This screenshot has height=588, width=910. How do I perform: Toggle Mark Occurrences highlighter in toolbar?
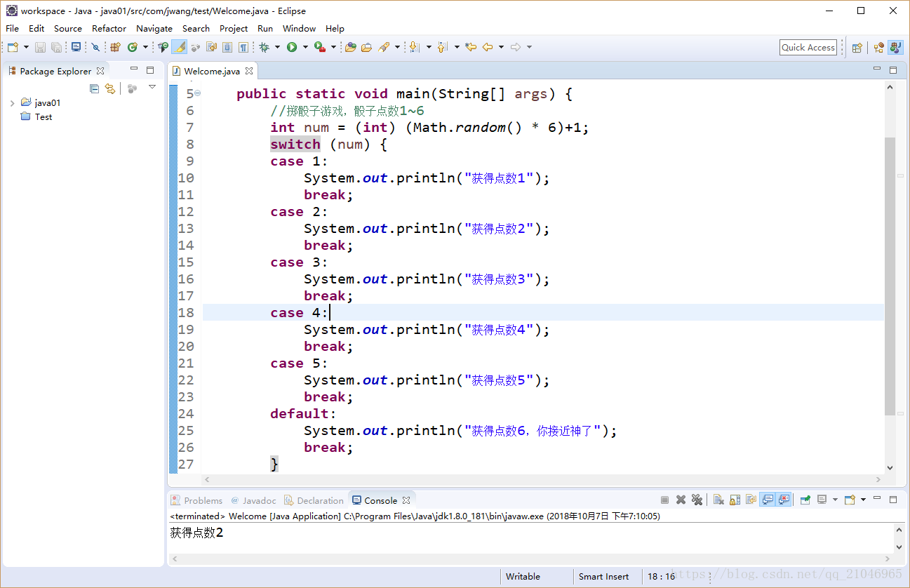[179, 47]
